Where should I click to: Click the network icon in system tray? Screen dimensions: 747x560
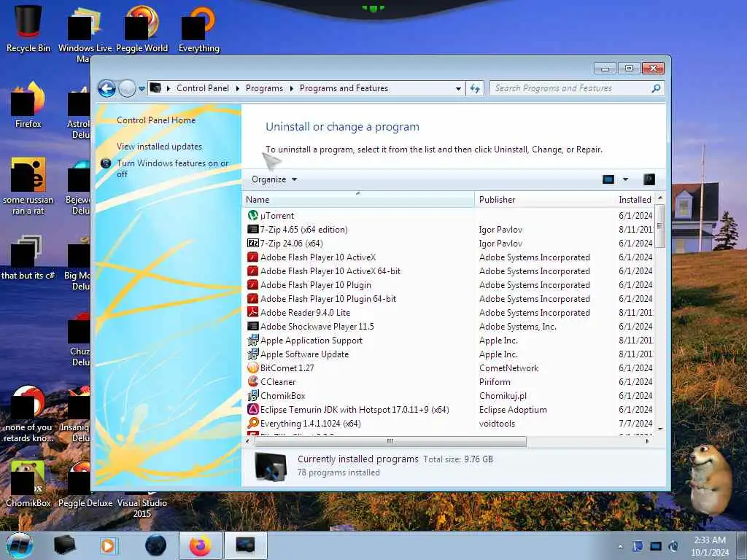click(x=656, y=546)
